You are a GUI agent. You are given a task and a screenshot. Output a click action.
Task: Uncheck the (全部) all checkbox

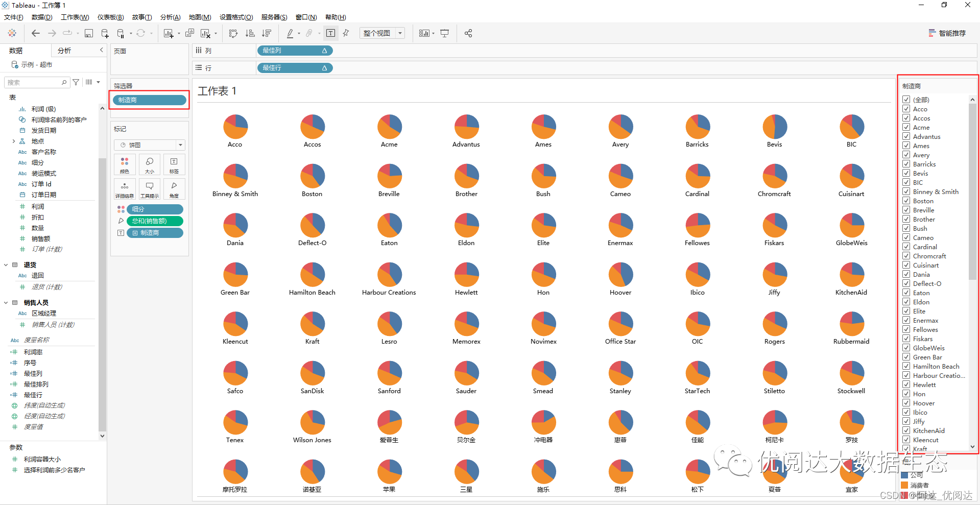pos(906,100)
